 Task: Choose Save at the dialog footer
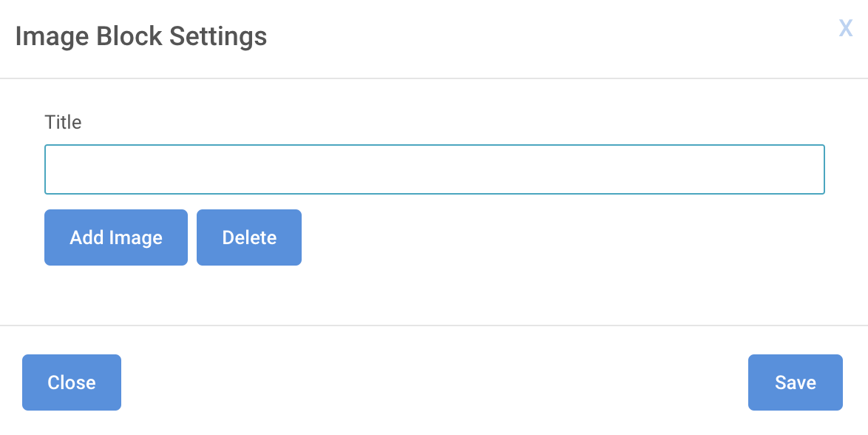[x=796, y=382]
